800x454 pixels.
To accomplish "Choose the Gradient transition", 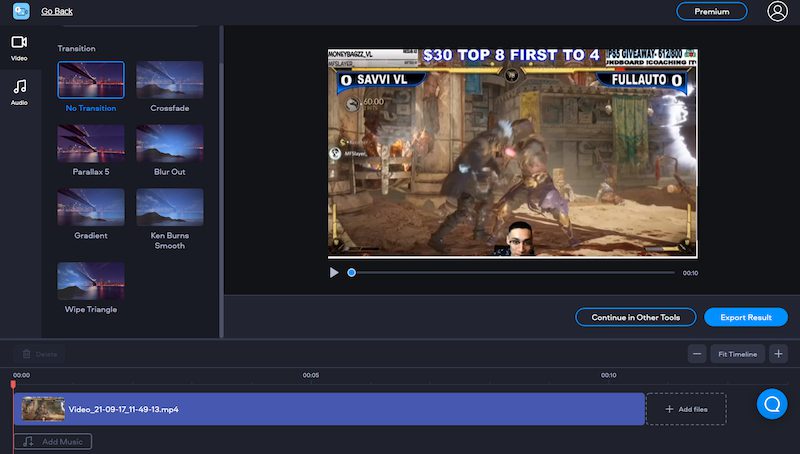I will pyautogui.click(x=91, y=207).
